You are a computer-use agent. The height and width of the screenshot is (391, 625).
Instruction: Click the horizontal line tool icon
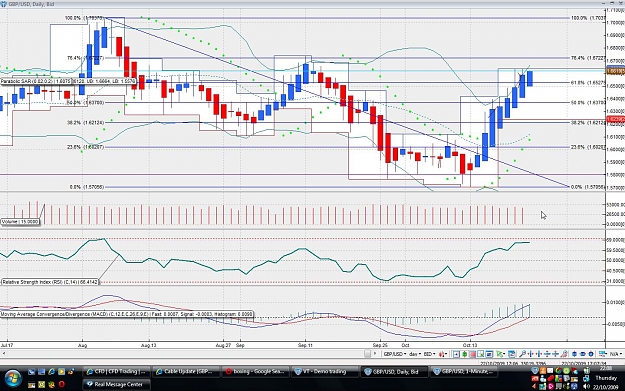click(547, 354)
